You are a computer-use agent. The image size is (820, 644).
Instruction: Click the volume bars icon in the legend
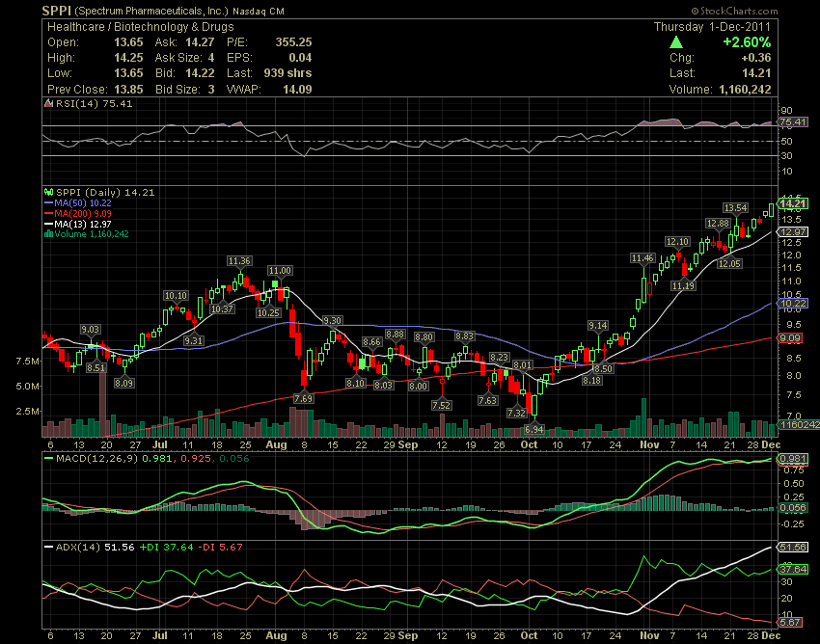pyautogui.click(x=49, y=232)
